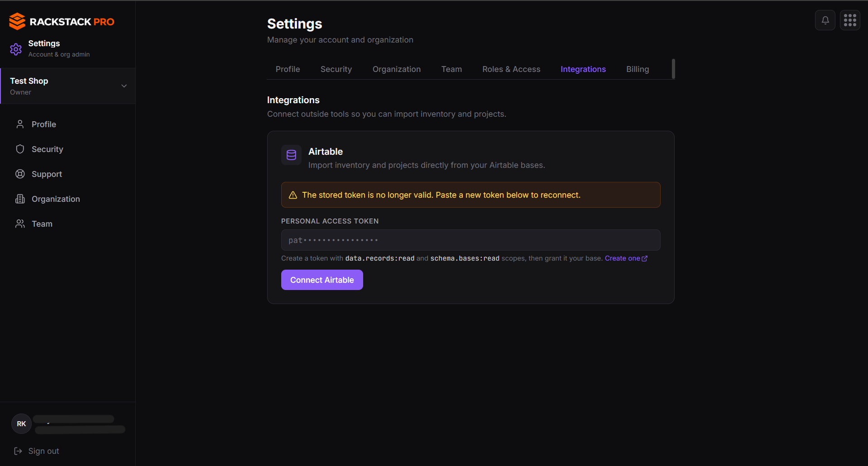Select the Integrations tab
The width and height of the screenshot is (868, 466).
(583, 69)
